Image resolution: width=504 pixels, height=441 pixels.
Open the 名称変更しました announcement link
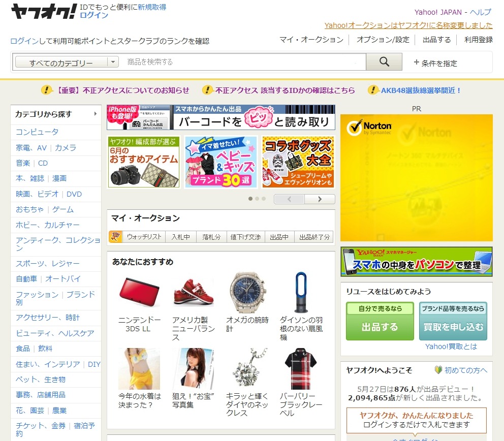tap(408, 25)
